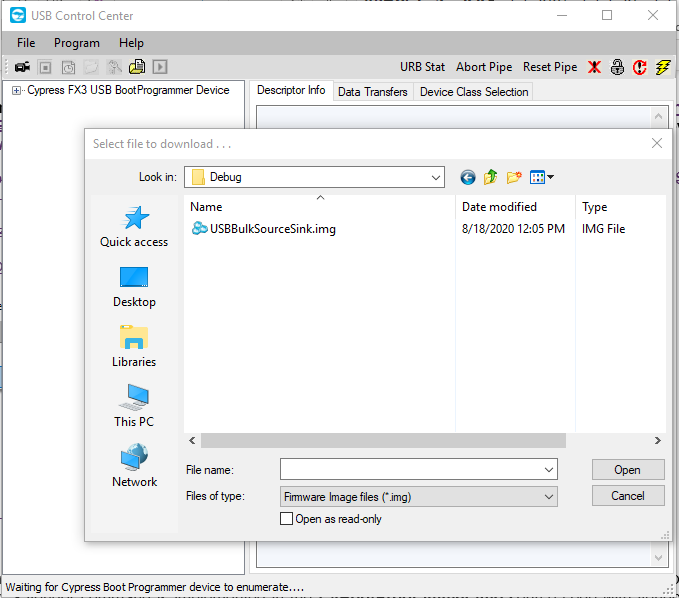Go back using the blue arrow icon
Viewport: 679px width, 598px height.
(x=468, y=177)
